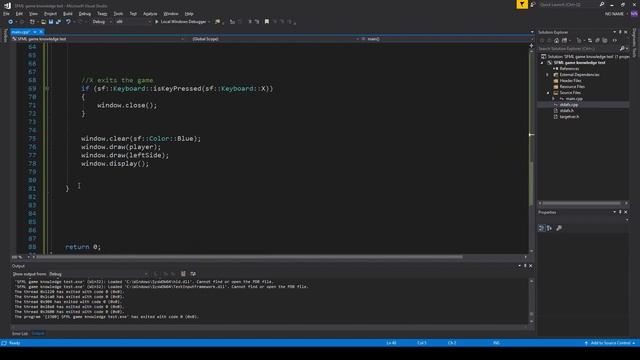Open the Debug menu

click(x=85, y=14)
